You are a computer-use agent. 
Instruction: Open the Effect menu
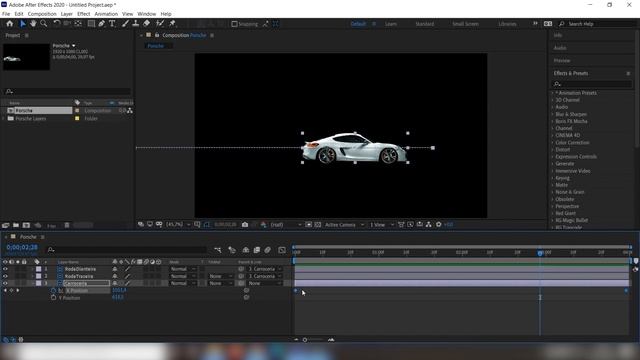84,14
